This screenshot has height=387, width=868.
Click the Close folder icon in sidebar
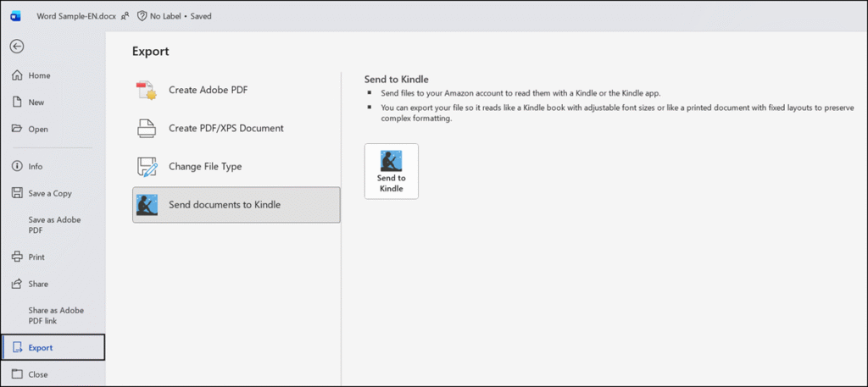(x=17, y=374)
